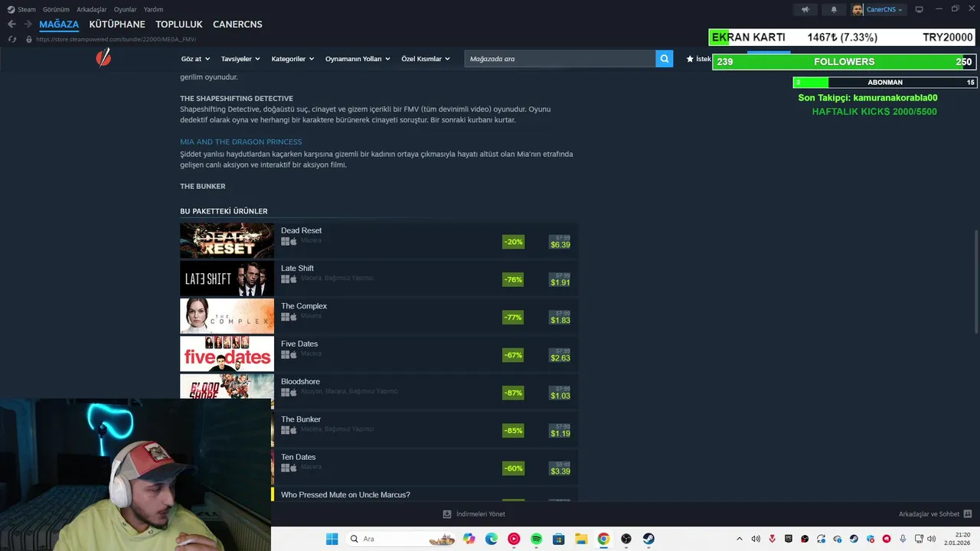Click the Windows taskbar Ara search box
The height and width of the screenshot is (551, 980).
401,539
